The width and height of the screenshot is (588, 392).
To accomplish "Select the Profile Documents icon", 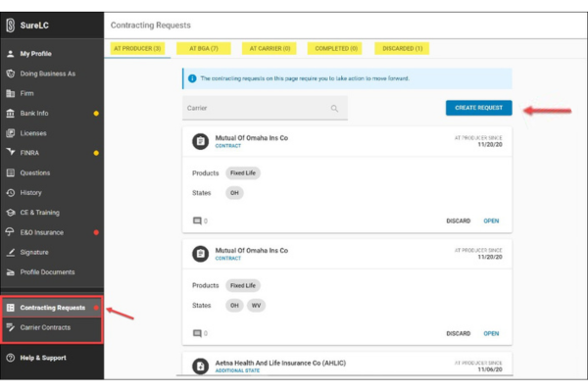I will [11, 272].
